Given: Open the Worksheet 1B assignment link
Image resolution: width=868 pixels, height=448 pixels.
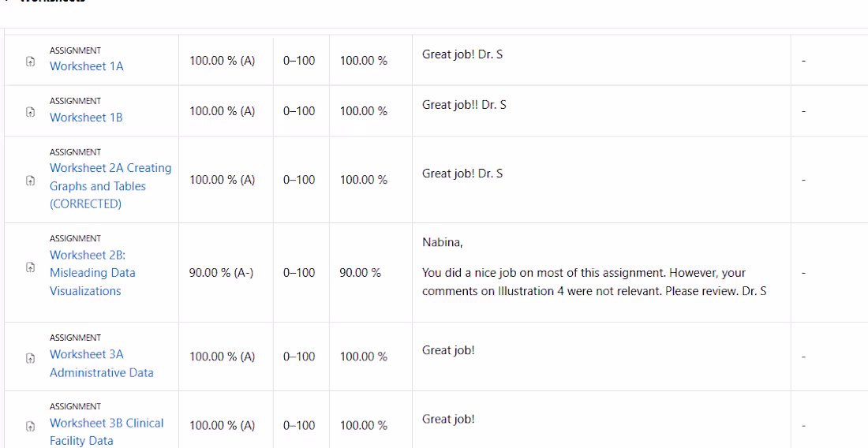Looking at the screenshot, I should 86,118.
